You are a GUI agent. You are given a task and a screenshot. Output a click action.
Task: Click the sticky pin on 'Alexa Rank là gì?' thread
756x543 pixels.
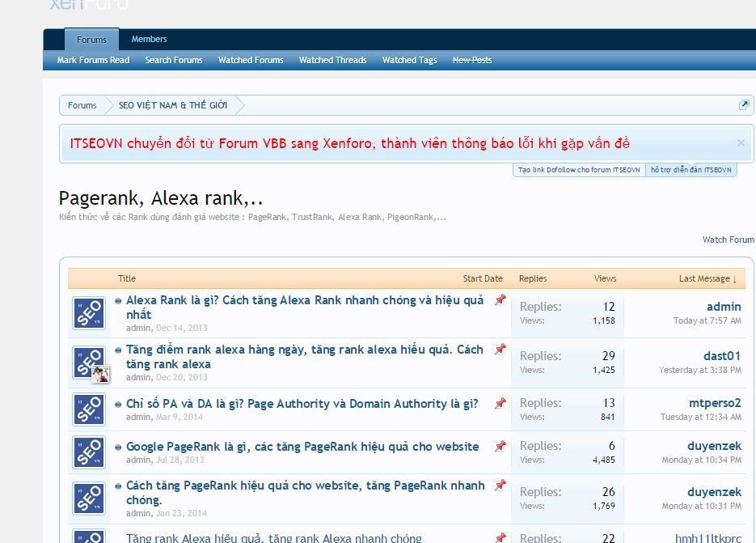point(500,299)
